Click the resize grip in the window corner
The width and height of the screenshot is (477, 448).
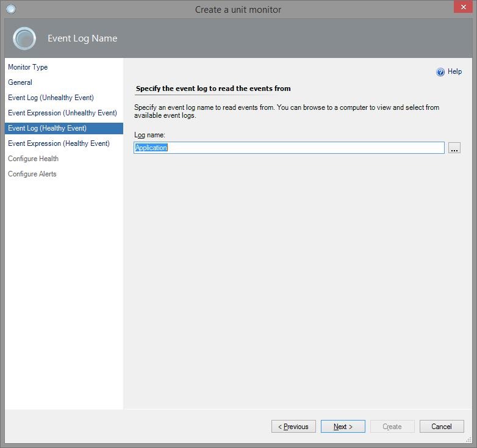click(x=468, y=439)
